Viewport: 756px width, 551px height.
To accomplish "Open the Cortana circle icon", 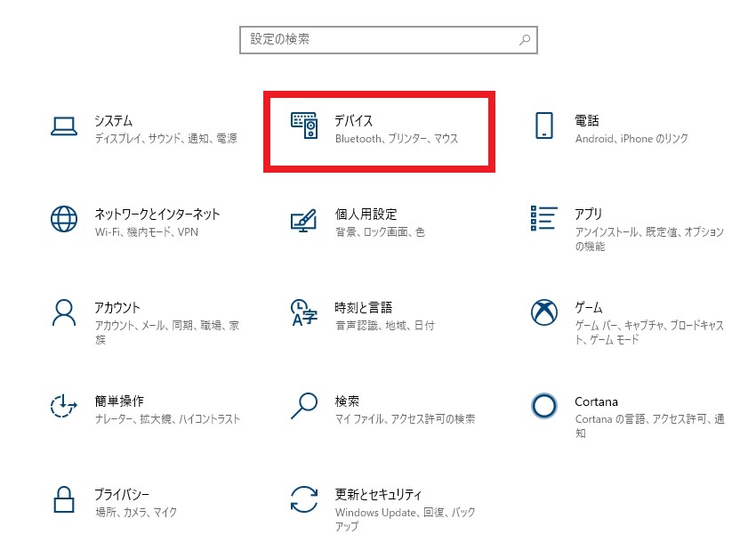I will tap(543, 405).
